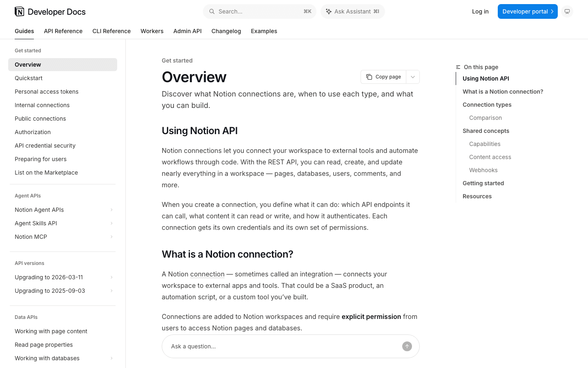Expand Upgrading to 2026-03-11 section
This screenshot has width=588, height=368.
[x=111, y=277]
